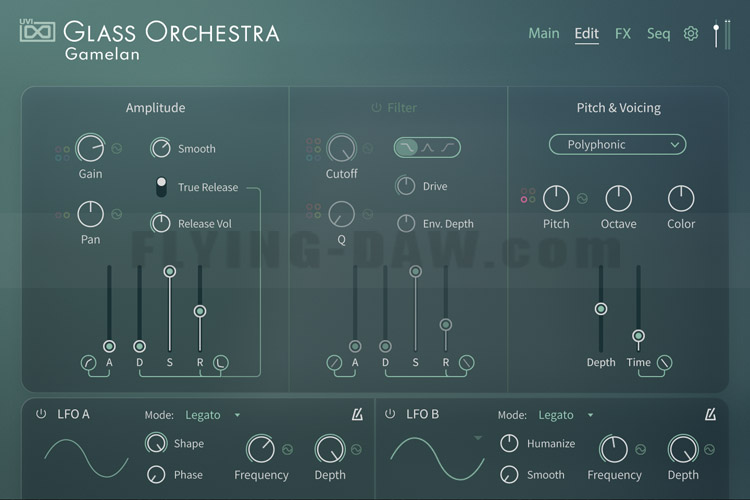750x500 pixels.
Task: Open the Polyphonic voicing dropdown
Action: [x=617, y=144]
